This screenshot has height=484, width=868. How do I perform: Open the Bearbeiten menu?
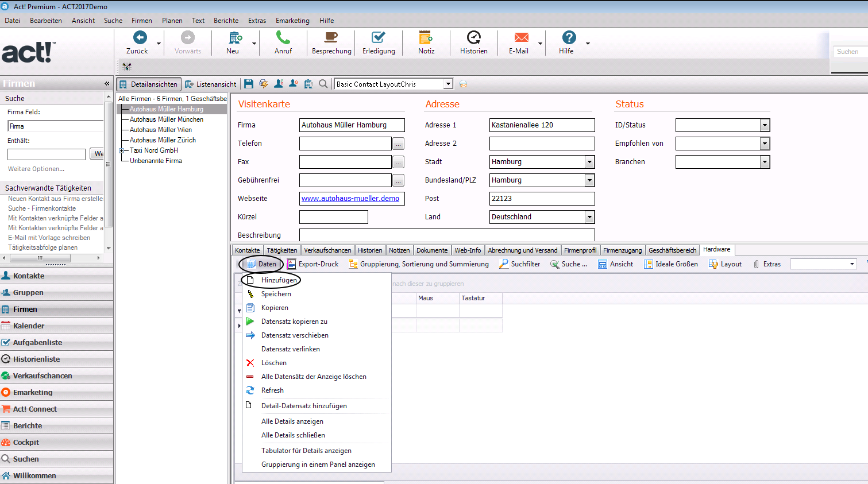[46, 21]
